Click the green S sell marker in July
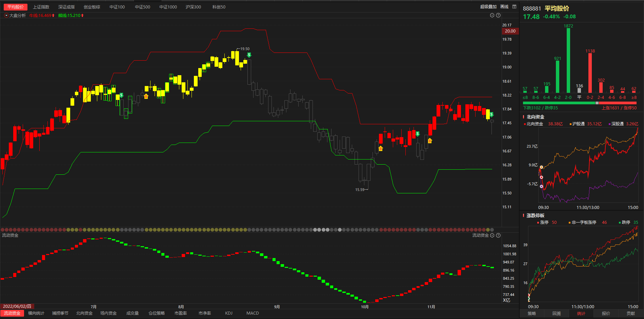This screenshot has height=319, width=644. 121,95
